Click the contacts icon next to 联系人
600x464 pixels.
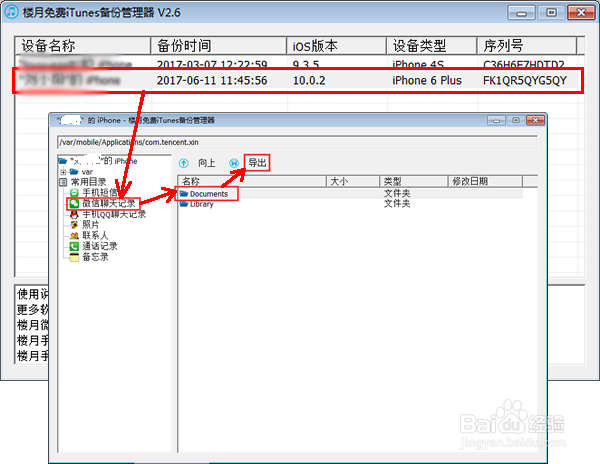74,236
